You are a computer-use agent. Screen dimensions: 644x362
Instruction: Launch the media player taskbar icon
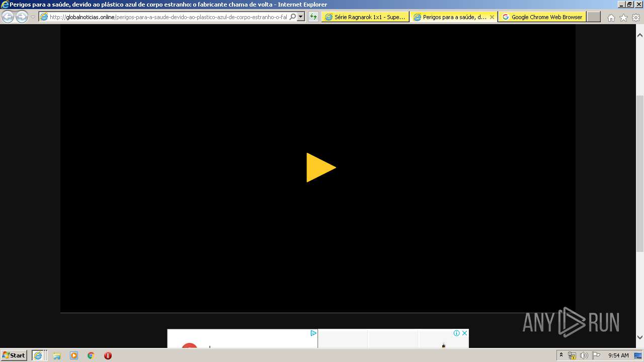click(x=74, y=355)
